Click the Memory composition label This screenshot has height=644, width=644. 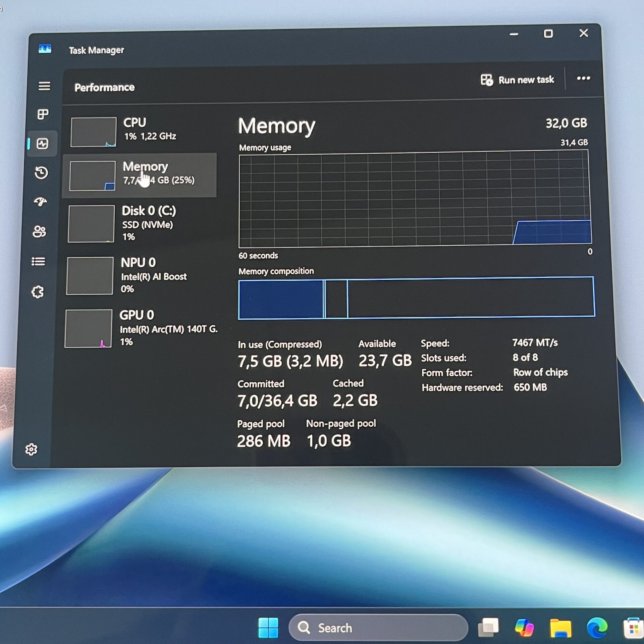(276, 271)
